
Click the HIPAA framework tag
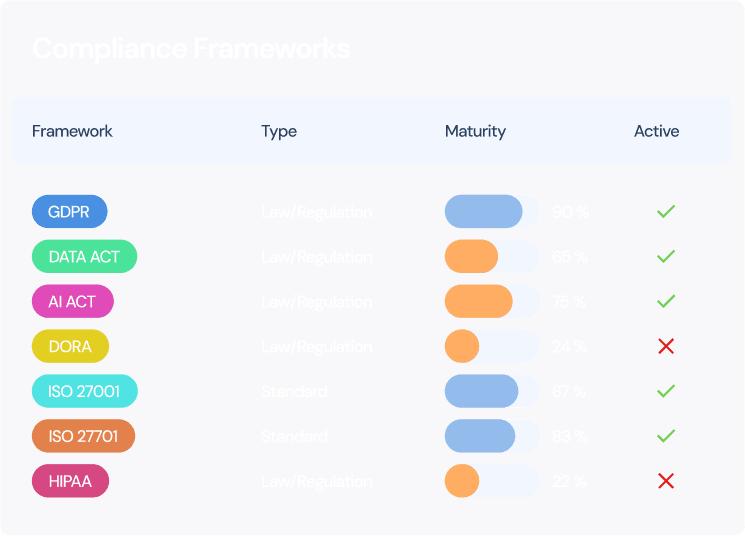[x=70, y=481]
